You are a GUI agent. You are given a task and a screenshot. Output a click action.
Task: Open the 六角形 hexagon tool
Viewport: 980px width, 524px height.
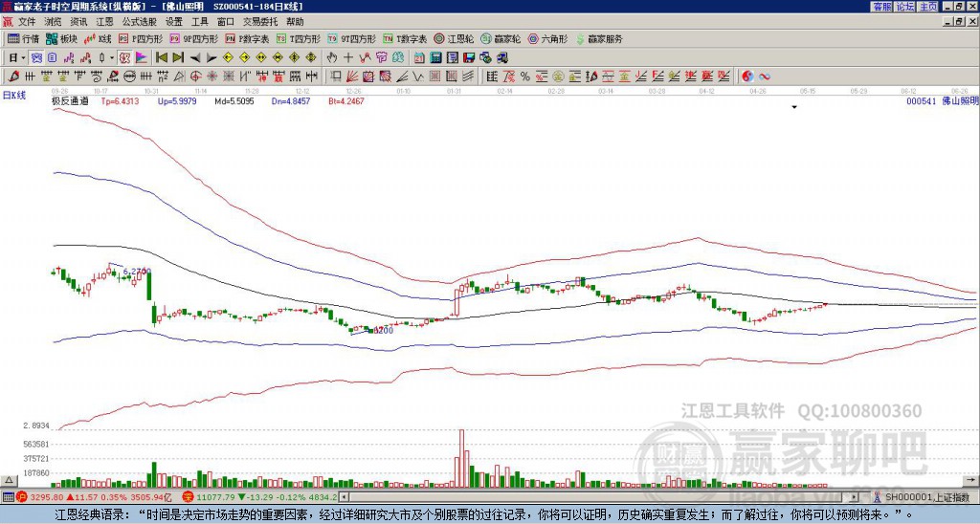[x=548, y=38]
